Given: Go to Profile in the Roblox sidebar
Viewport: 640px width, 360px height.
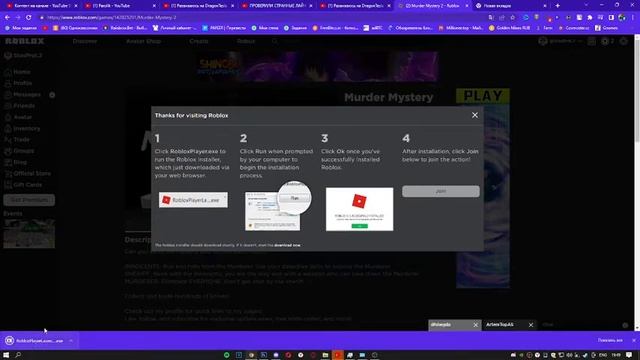Looking at the screenshot, I should [18, 83].
